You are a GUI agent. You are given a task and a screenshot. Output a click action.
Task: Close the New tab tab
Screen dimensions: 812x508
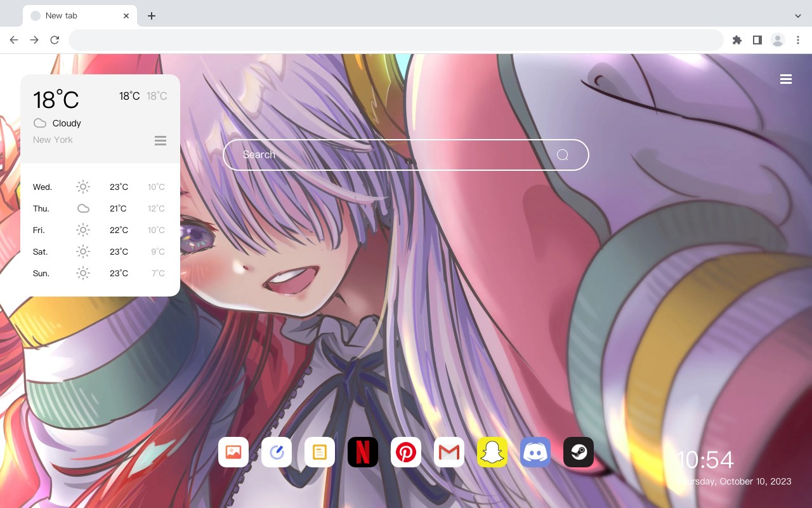127,15
